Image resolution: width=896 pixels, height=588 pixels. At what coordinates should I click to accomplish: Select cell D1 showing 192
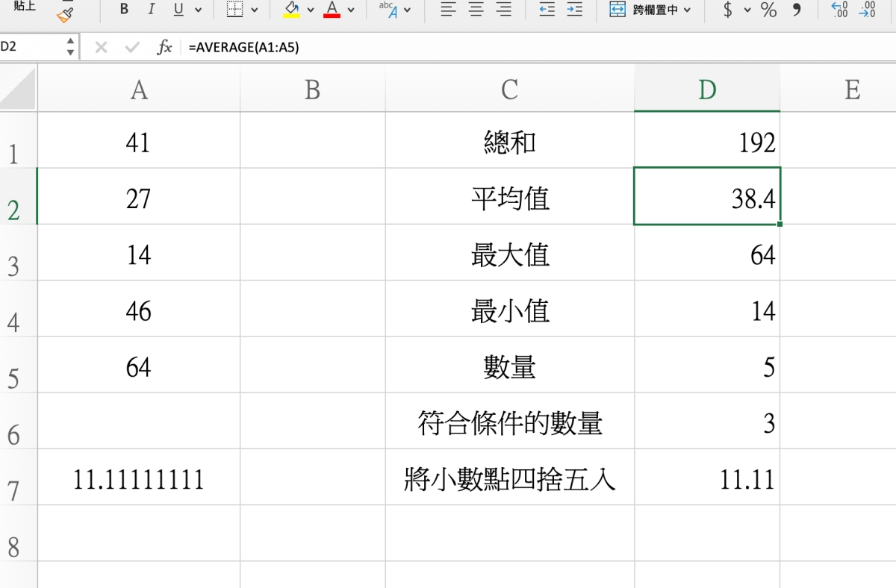[x=707, y=140]
